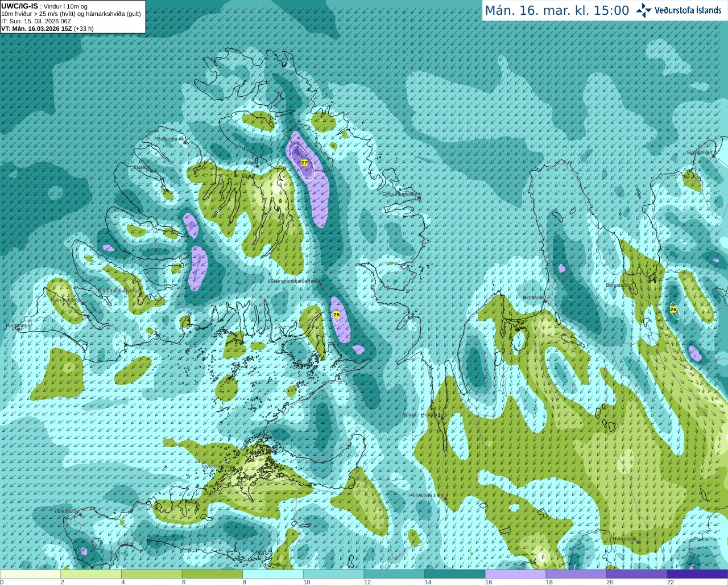The image size is (728, 586).
Task: Click the legend value '10'
Action: click(x=307, y=582)
